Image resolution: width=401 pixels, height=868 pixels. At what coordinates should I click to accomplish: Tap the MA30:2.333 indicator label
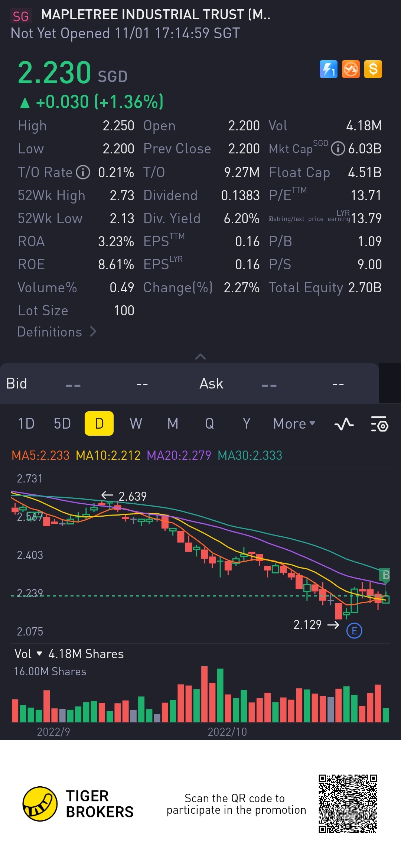(250, 455)
